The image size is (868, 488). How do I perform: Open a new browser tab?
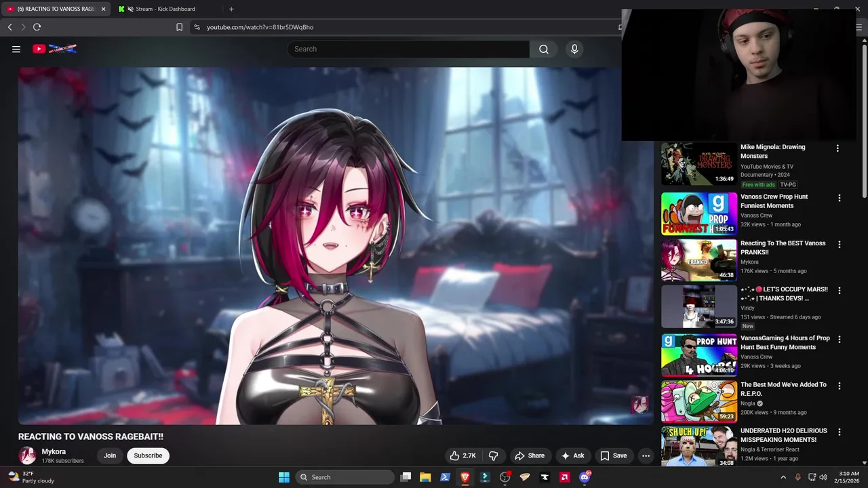pyautogui.click(x=231, y=9)
